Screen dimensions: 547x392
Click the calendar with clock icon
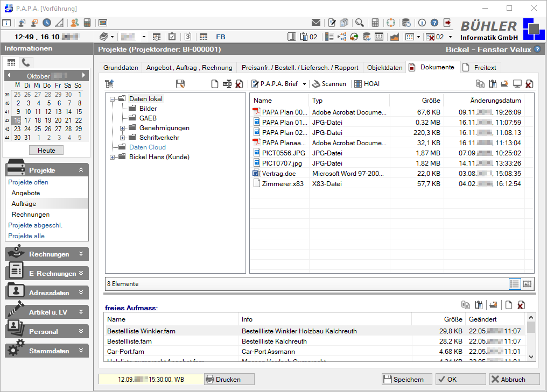coord(157,37)
